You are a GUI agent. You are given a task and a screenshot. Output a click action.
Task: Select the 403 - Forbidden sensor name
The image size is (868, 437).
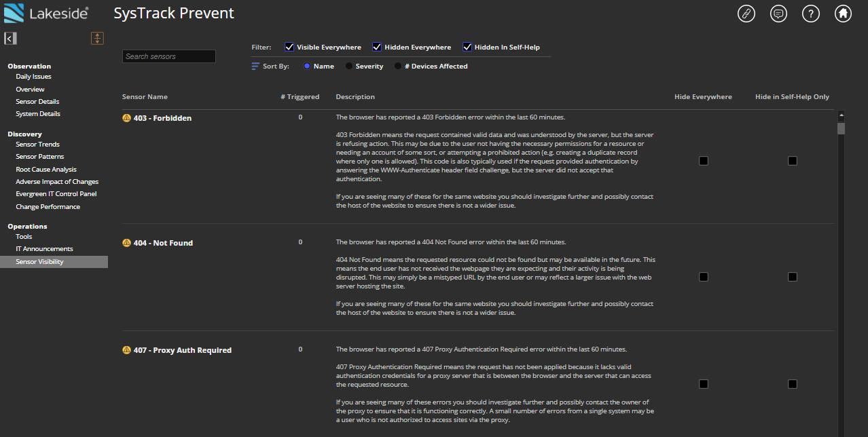coord(162,118)
